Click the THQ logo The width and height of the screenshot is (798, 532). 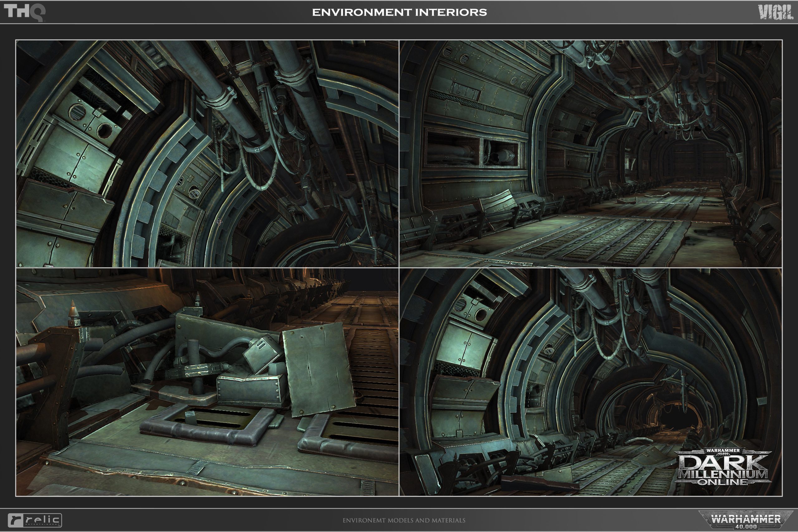pyautogui.click(x=24, y=12)
